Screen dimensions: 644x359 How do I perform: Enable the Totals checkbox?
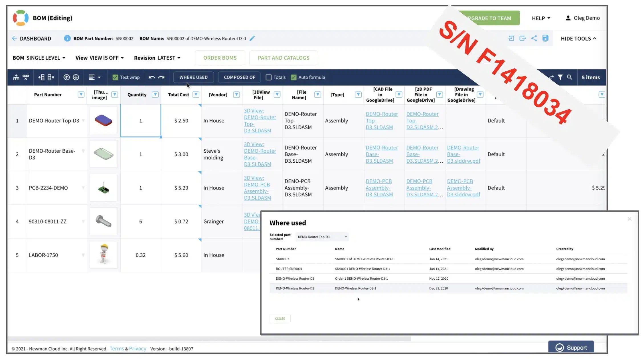pos(268,77)
